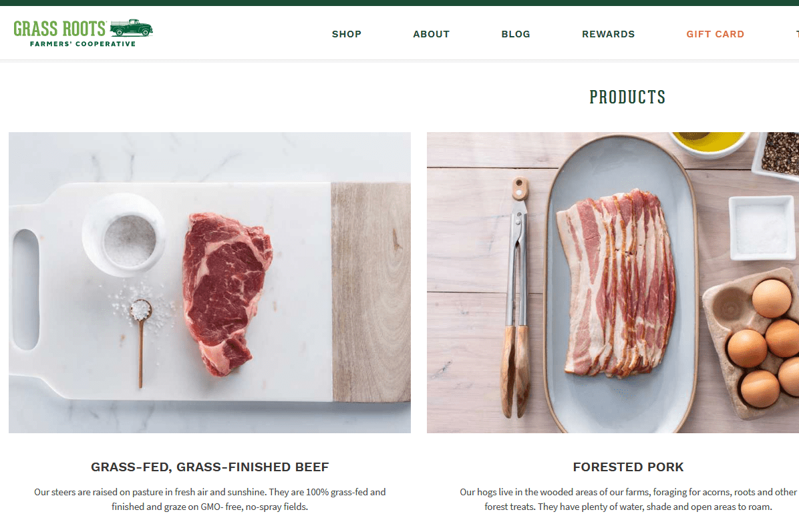Open the SHOP menu item

coord(346,33)
